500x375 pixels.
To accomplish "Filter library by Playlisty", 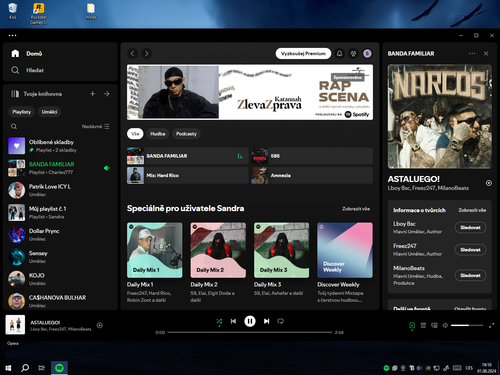I will point(22,112).
